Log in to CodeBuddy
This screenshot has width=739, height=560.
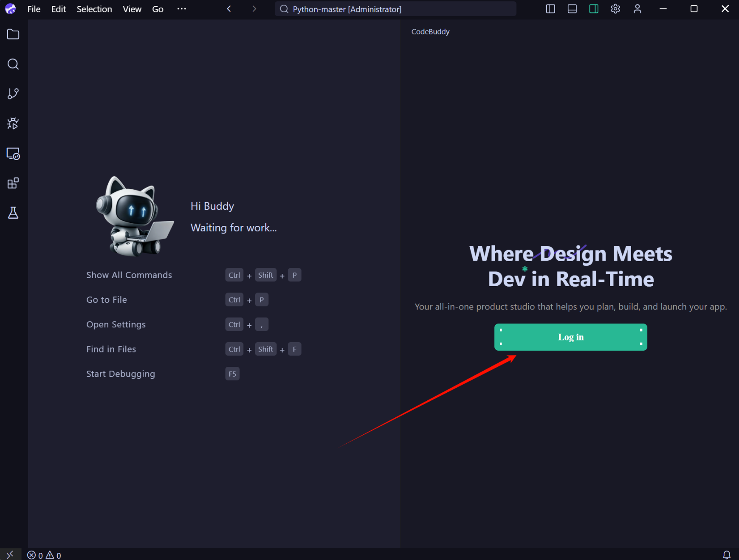[x=570, y=337]
